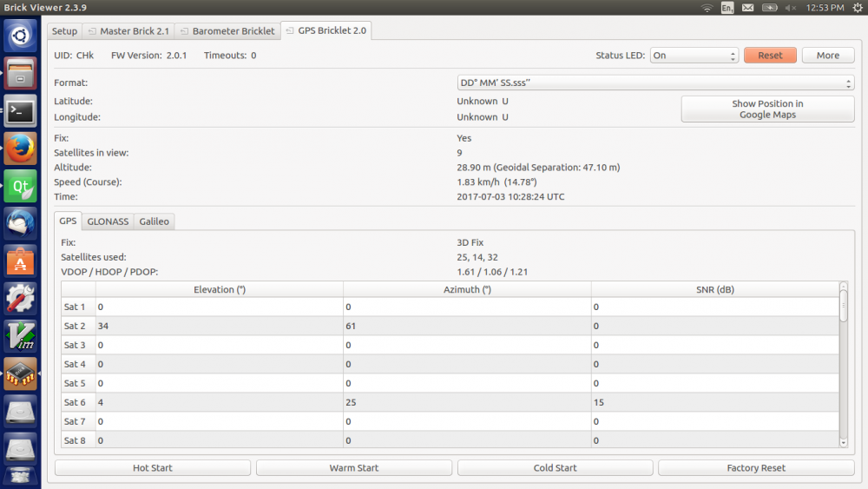Open Brick Viewer from the dock

[20, 373]
